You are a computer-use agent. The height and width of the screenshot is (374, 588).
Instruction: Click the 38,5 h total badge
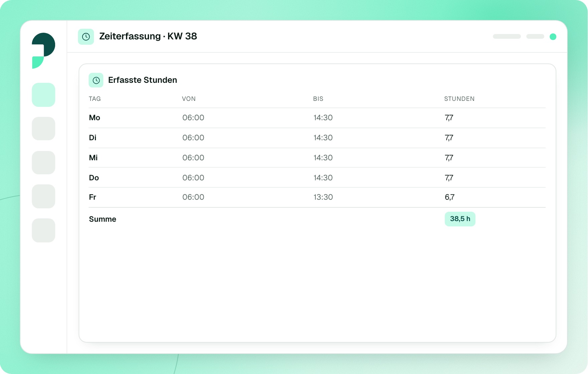click(460, 219)
